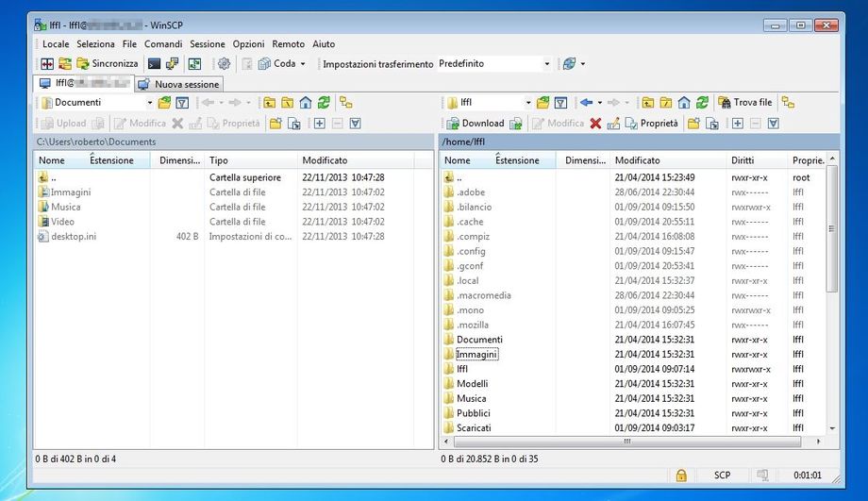Click the Preferences gear icon
Viewport: 868px width, 501px height.
(224, 64)
